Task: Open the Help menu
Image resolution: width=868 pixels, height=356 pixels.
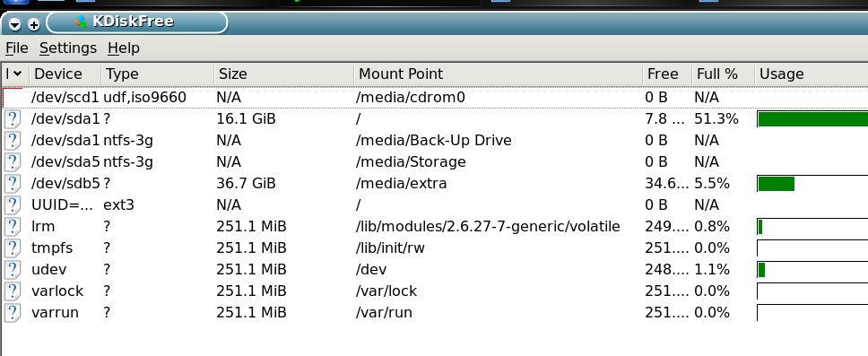Action: tap(124, 48)
